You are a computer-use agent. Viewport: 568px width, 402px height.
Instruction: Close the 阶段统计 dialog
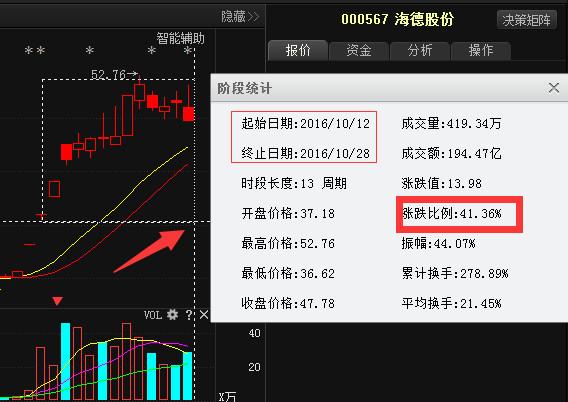tap(554, 88)
